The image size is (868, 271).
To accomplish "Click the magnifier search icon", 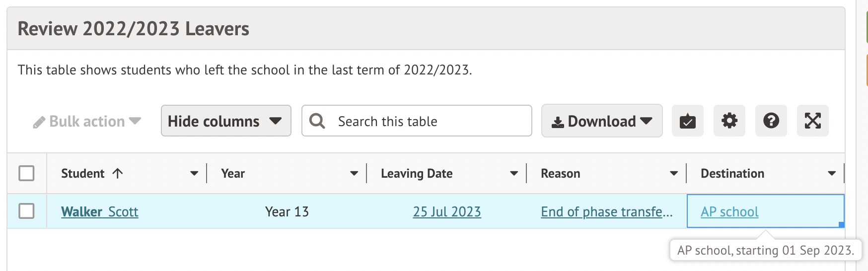I will pyautogui.click(x=317, y=121).
